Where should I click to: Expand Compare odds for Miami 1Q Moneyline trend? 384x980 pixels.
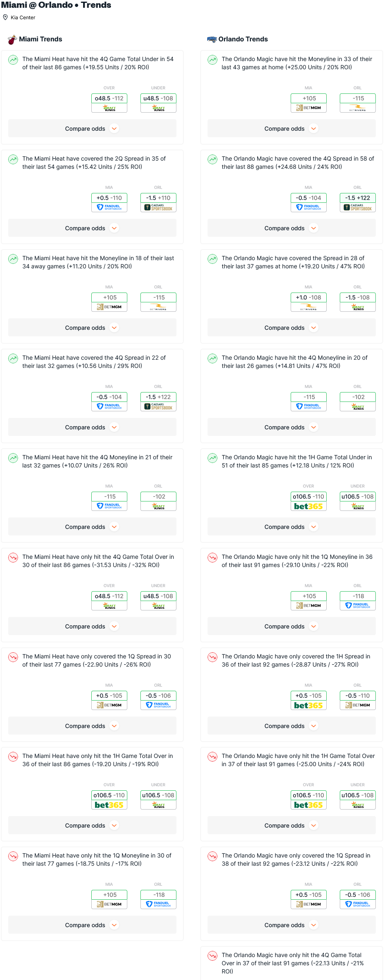coord(92,925)
